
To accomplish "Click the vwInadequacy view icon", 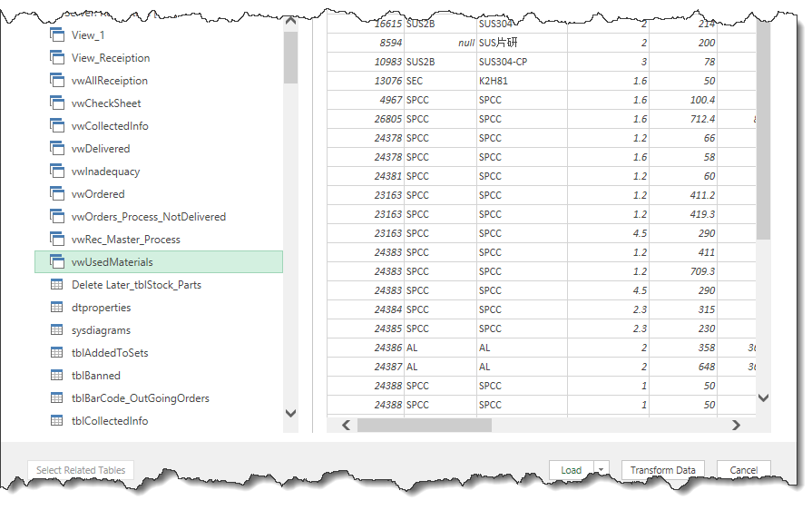I will [x=57, y=171].
